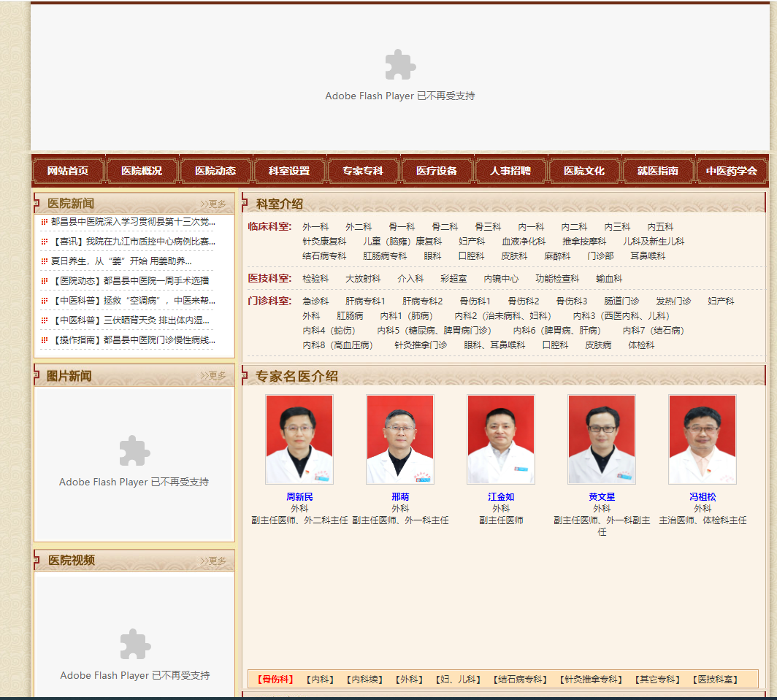
Task: Open news 夏日养生，从姜开始
Action: click(x=121, y=261)
